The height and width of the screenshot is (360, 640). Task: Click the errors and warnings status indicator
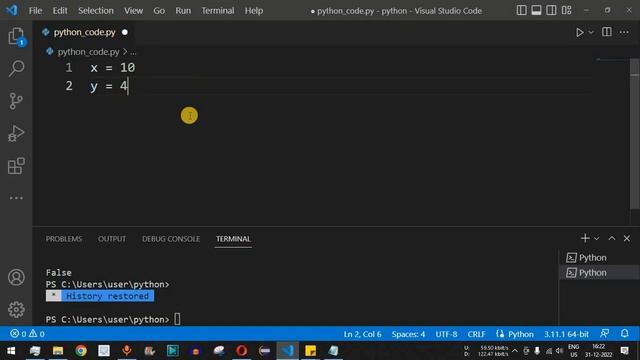27,334
